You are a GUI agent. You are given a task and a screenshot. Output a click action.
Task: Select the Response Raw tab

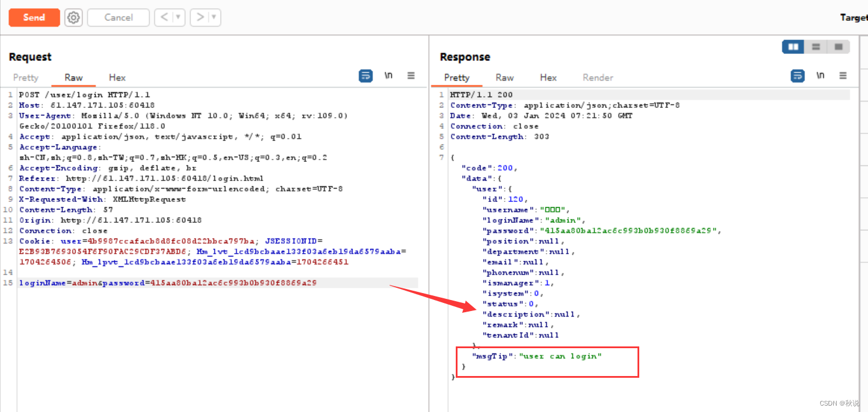pos(505,78)
